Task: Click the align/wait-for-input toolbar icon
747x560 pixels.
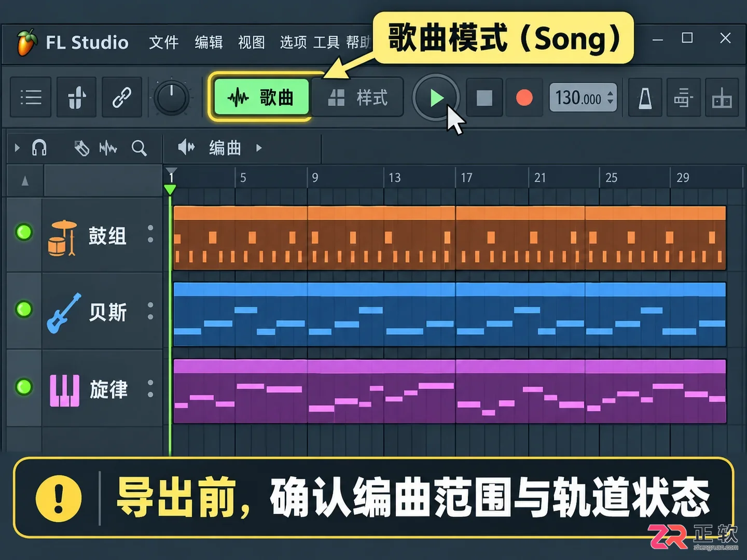Action: pyautogui.click(x=683, y=97)
